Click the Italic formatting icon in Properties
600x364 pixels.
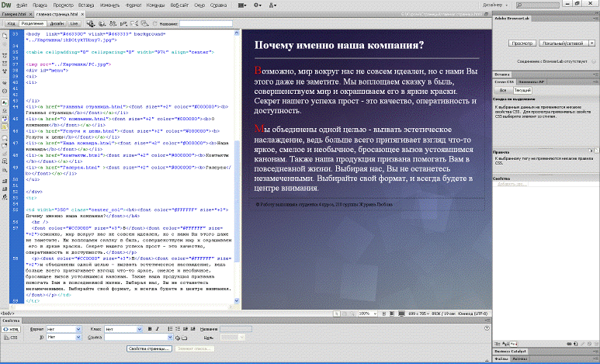tap(158, 328)
